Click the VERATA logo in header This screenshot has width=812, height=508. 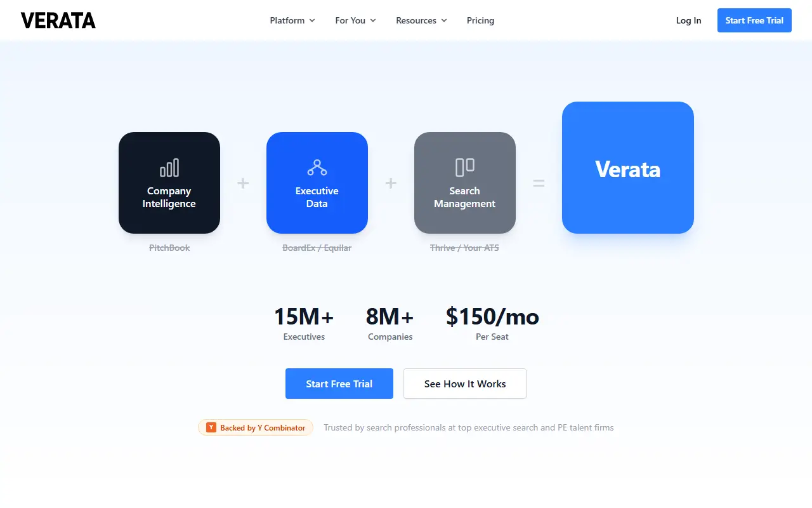[x=58, y=20]
